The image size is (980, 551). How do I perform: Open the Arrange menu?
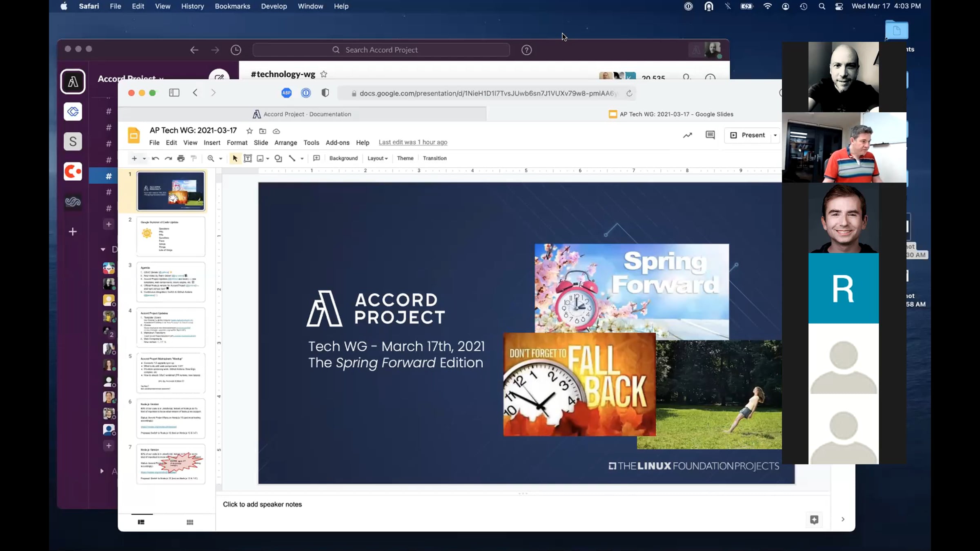(x=285, y=142)
